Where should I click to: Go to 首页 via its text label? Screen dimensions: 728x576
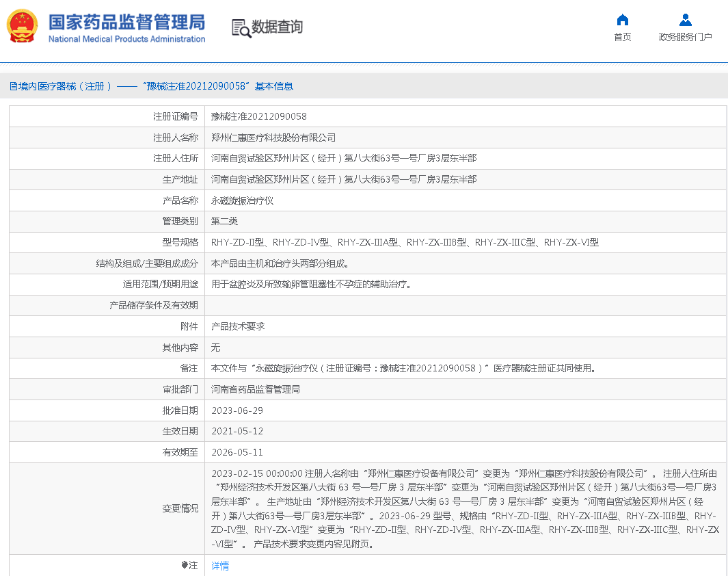(622, 37)
